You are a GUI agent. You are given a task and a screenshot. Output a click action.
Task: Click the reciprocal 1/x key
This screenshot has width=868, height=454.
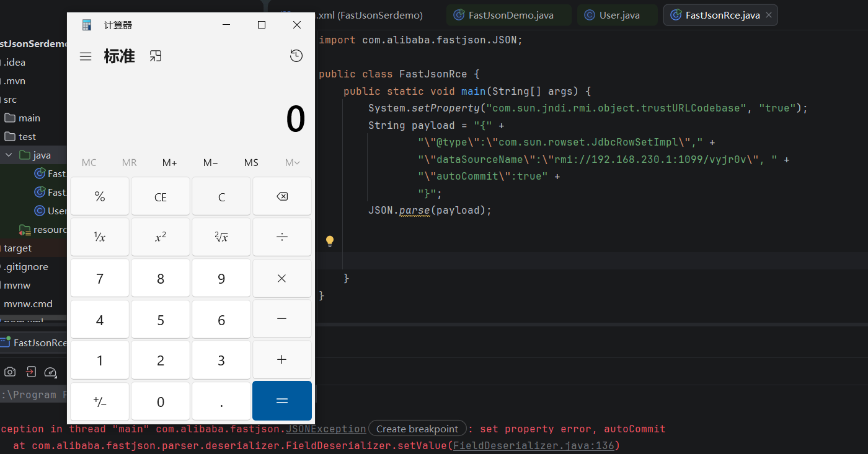point(100,237)
